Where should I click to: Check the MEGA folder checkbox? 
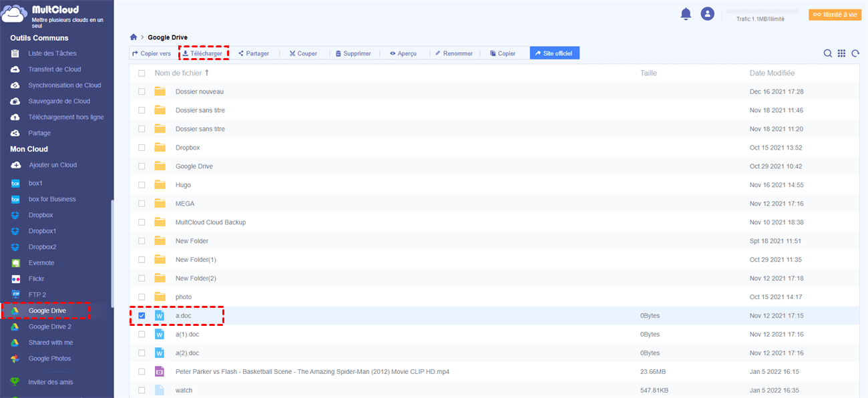[x=142, y=204]
